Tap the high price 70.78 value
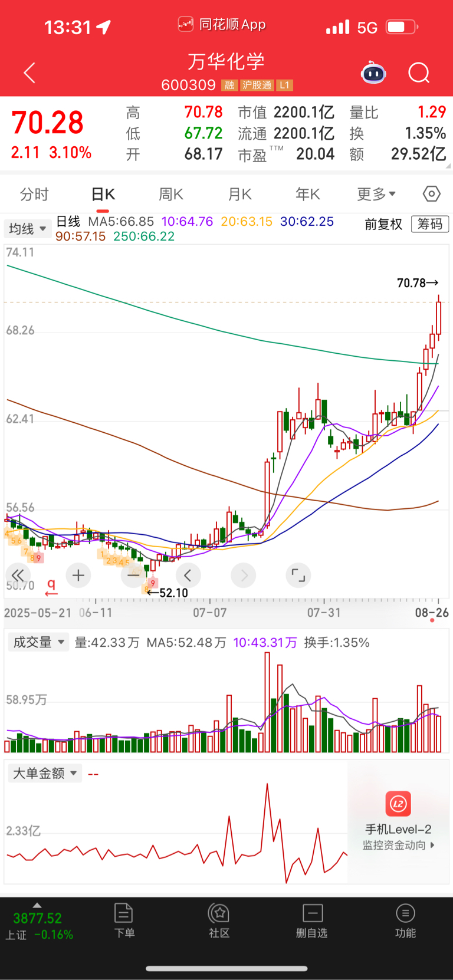This screenshot has height=980, width=453. (203, 112)
